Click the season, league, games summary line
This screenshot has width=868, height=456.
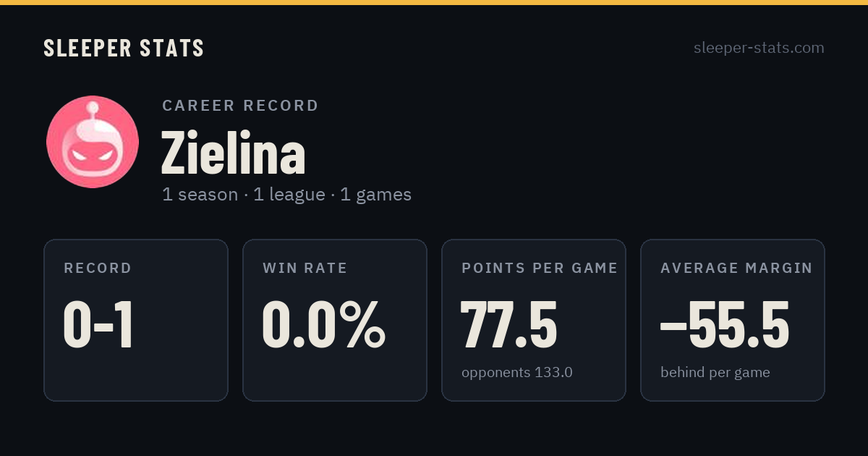coord(286,195)
